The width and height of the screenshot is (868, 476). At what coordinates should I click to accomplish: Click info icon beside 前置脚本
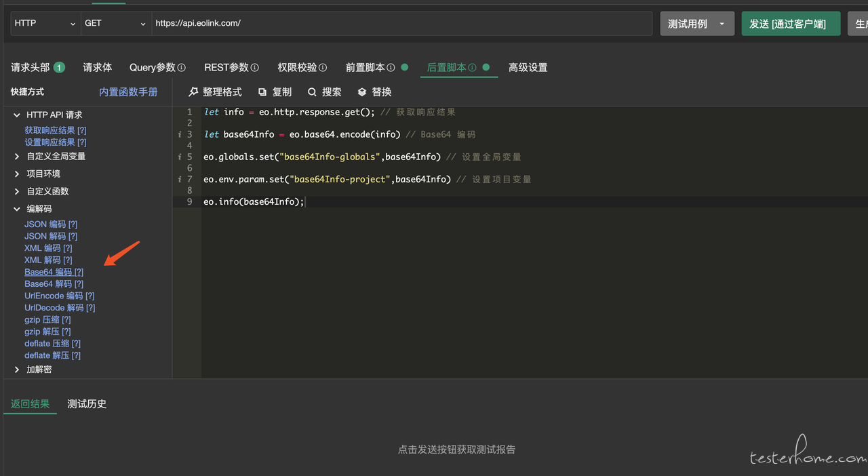coord(391,68)
